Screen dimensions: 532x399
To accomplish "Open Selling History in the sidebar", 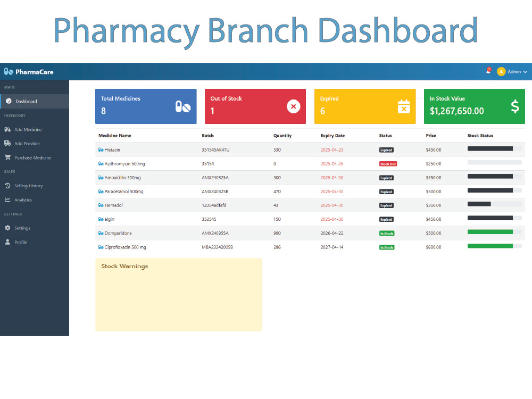I will (x=35, y=186).
